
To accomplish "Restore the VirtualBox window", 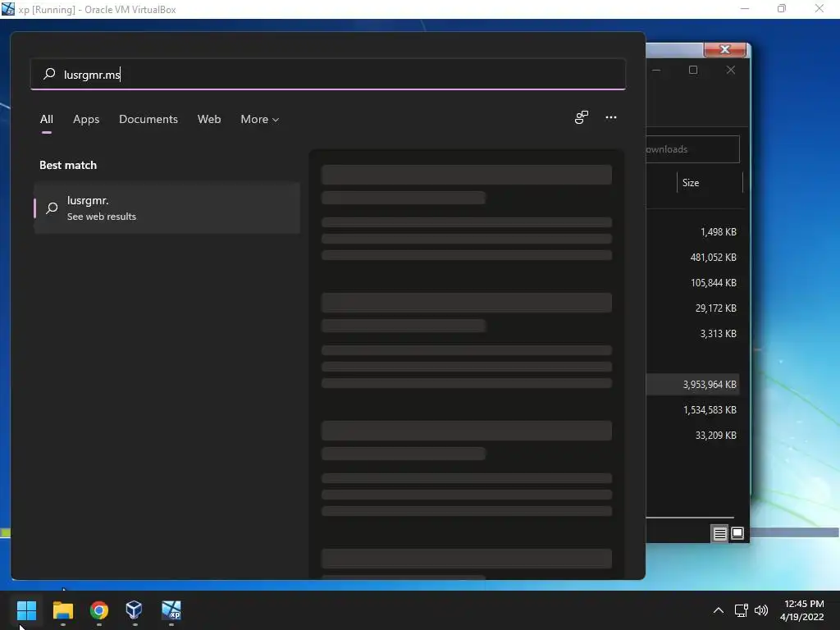I will 782,8.
